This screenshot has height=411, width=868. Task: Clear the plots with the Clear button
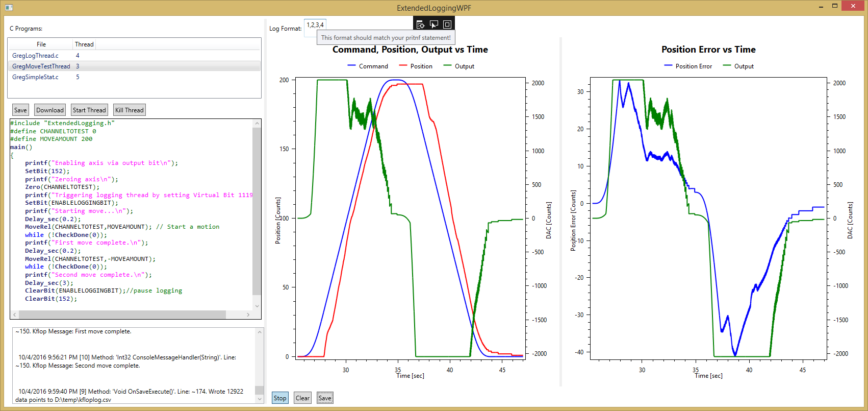(x=302, y=398)
